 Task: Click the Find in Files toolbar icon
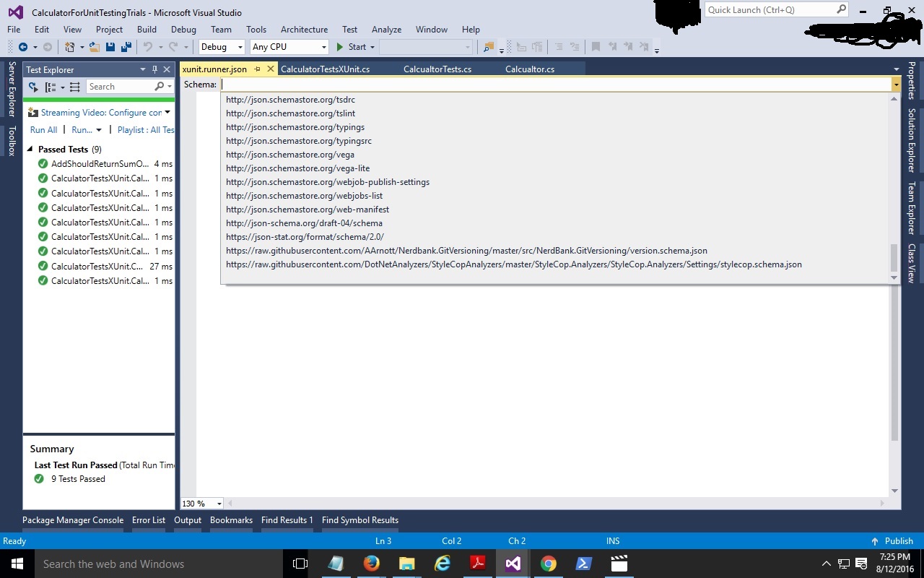(489, 47)
